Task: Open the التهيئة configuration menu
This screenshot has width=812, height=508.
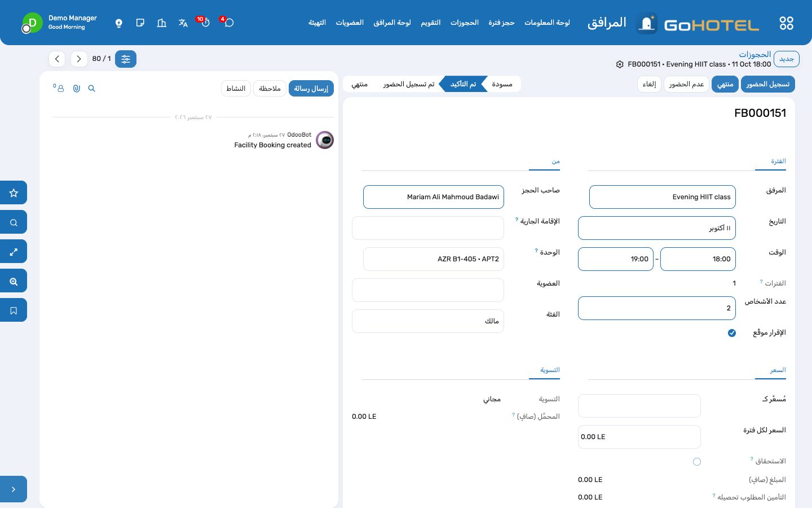Action: (317, 23)
